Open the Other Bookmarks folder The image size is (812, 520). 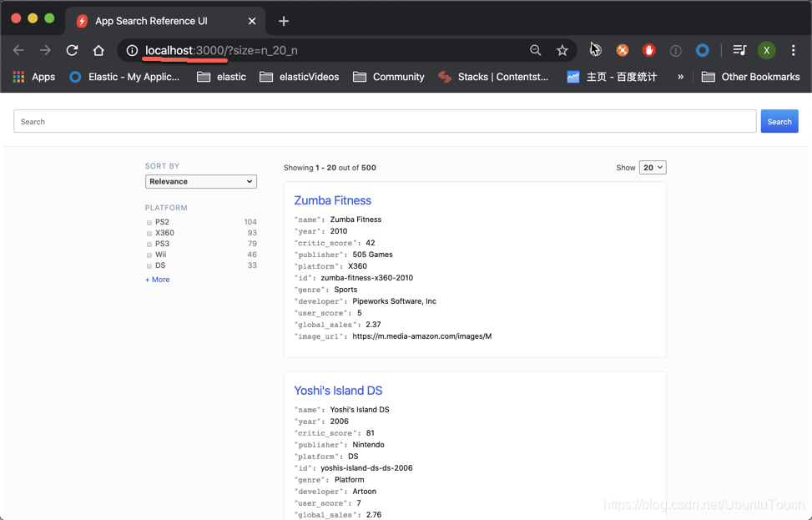pos(750,77)
